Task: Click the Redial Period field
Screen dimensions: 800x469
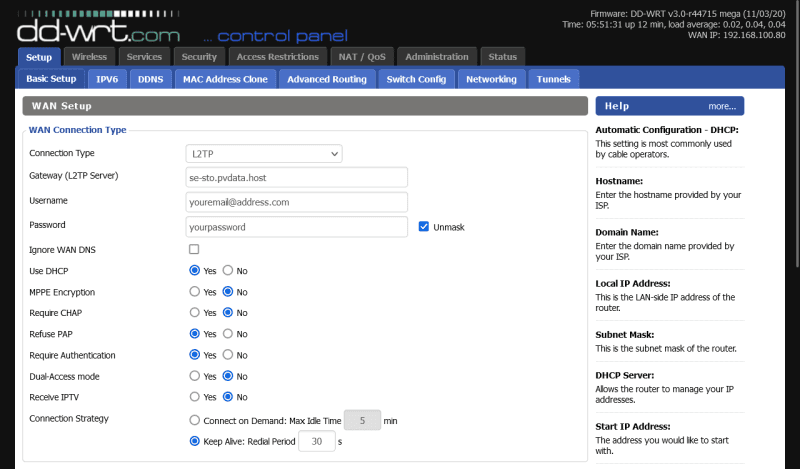Action: [x=316, y=441]
